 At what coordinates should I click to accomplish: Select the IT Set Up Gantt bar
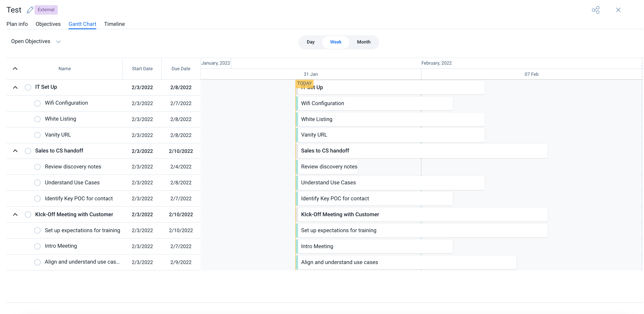click(x=390, y=87)
